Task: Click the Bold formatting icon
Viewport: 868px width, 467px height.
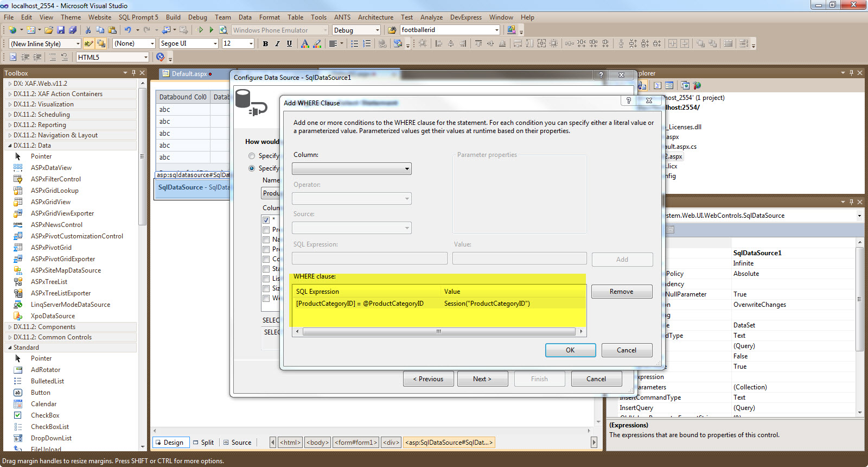Action: click(x=265, y=43)
